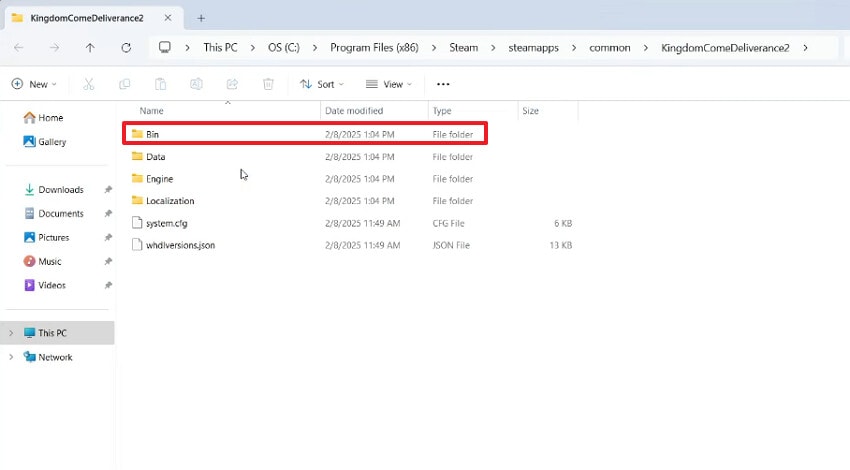Jump to the common breadcrumb folder
The height and width of the screenshot is (470, 850).
point(610,48)
